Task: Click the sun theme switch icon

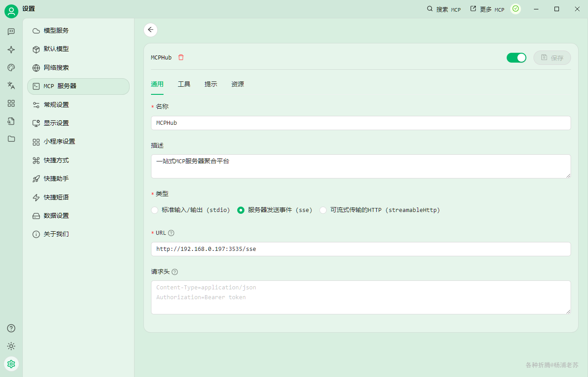Action: coord(11,346)
